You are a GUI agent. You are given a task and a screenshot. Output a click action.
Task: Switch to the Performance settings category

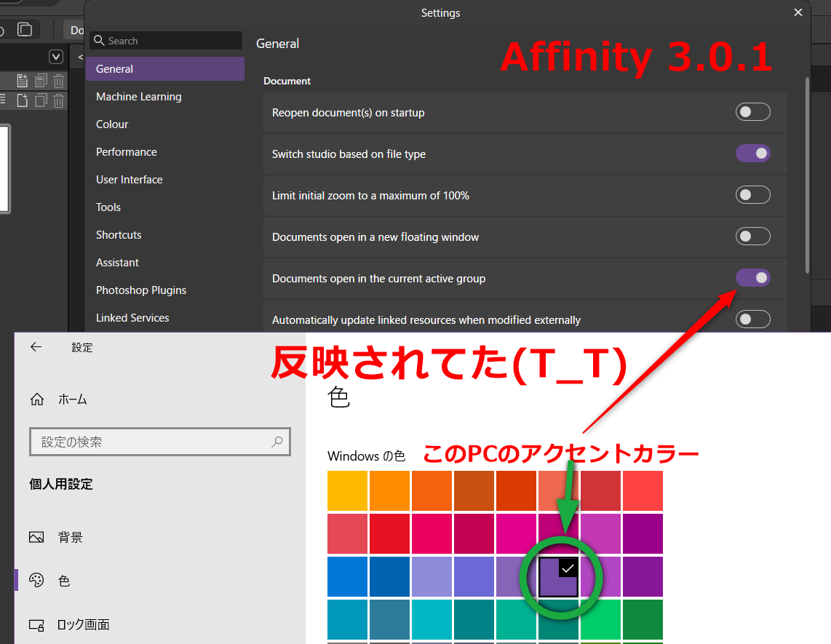point(127,152)
